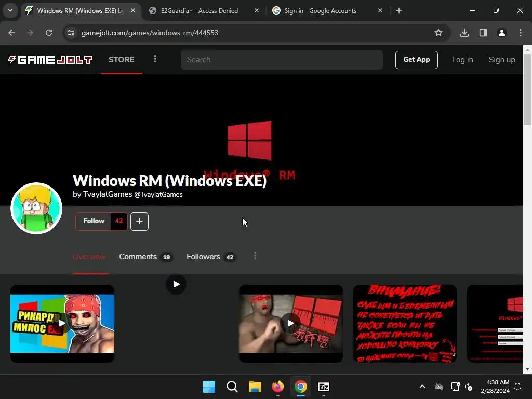Open the game page more-options dots
The image size is (532, 399).
pos(255,256)
